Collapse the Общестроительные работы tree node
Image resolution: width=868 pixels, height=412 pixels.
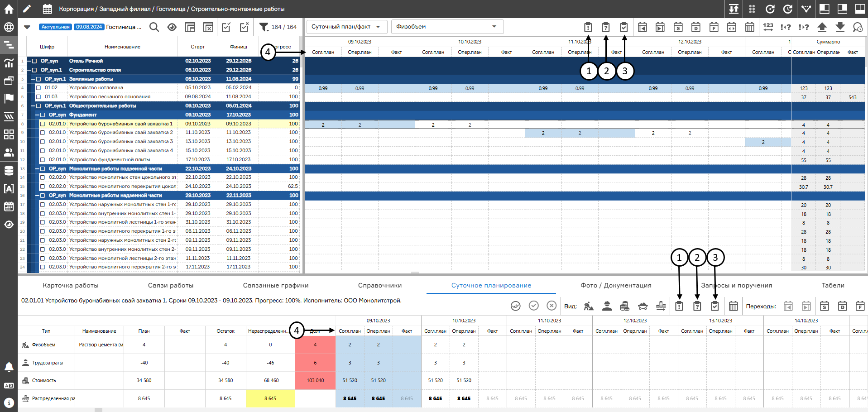coord(34,106)
